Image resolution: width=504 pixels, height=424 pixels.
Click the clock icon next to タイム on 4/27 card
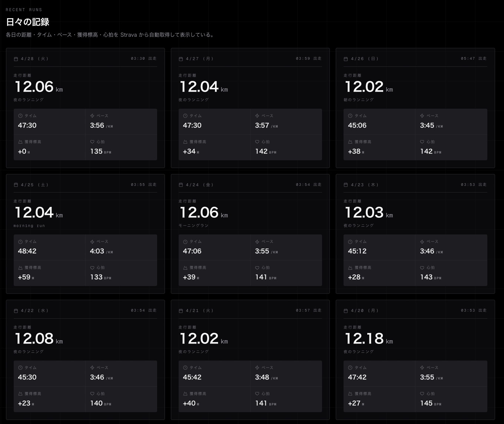pos(185,116)
